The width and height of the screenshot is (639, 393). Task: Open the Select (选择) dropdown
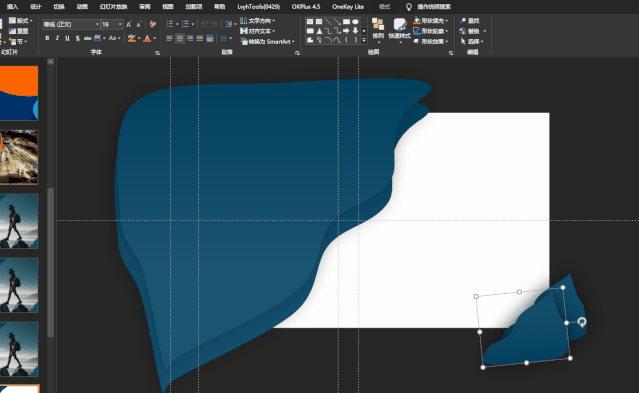coord(472,42)
